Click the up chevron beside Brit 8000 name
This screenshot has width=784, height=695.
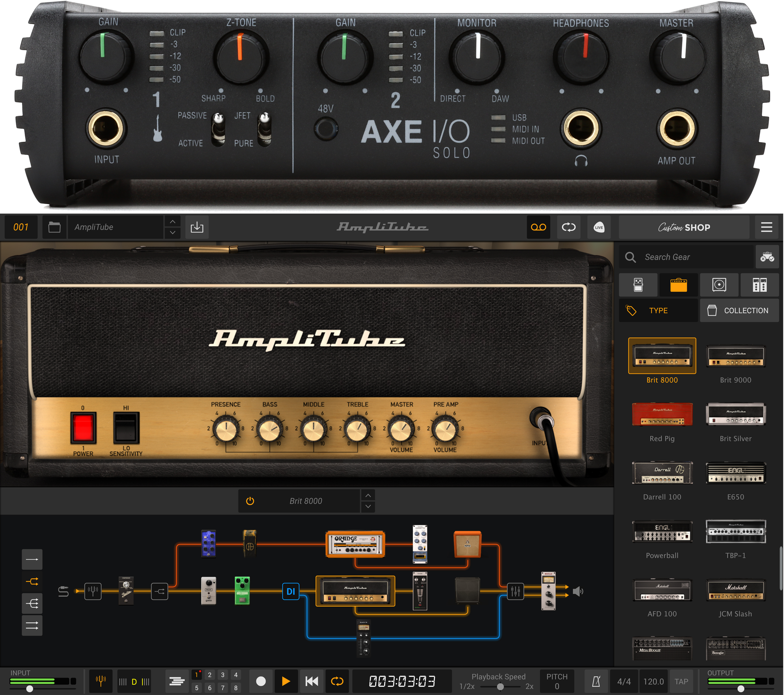coord(367,495)
